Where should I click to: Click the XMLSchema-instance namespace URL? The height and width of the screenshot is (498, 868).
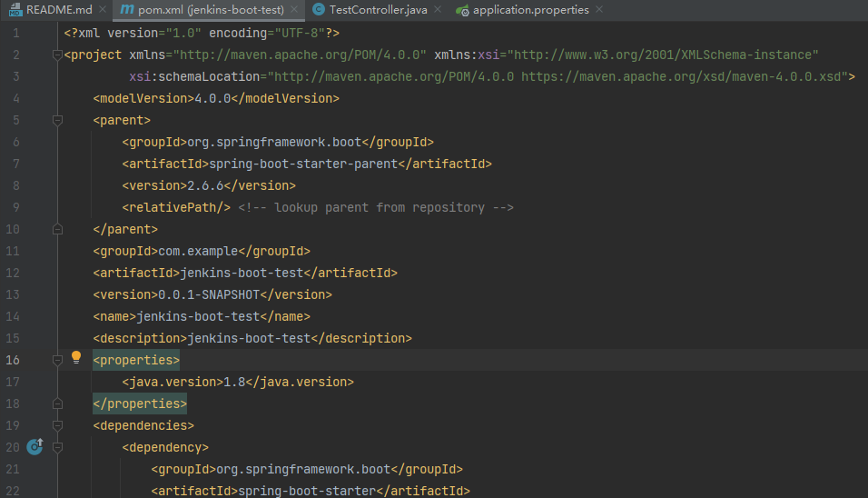[663, 55]
